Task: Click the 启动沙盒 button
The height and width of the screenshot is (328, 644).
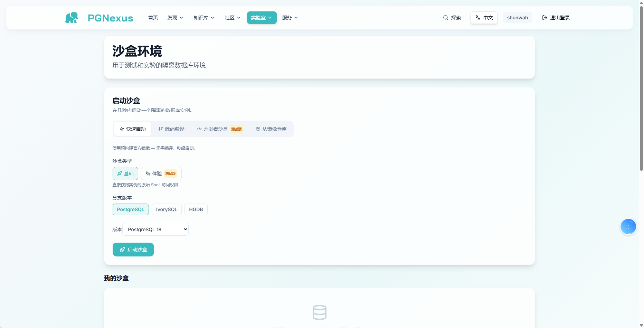Action: tap(133, 250)
